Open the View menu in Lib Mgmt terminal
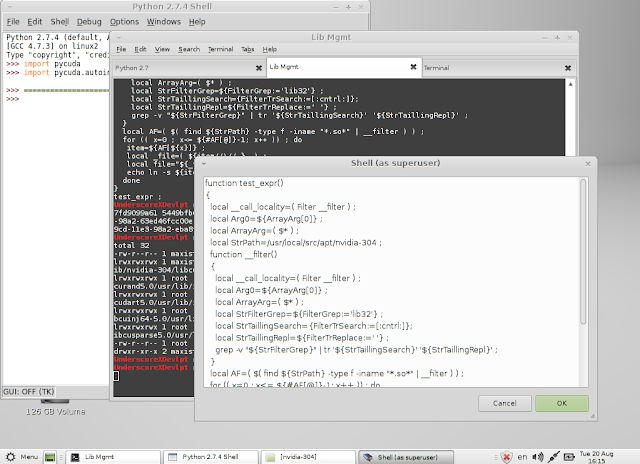The height and width of the screenshot is (464, 640). pos(162,49)
